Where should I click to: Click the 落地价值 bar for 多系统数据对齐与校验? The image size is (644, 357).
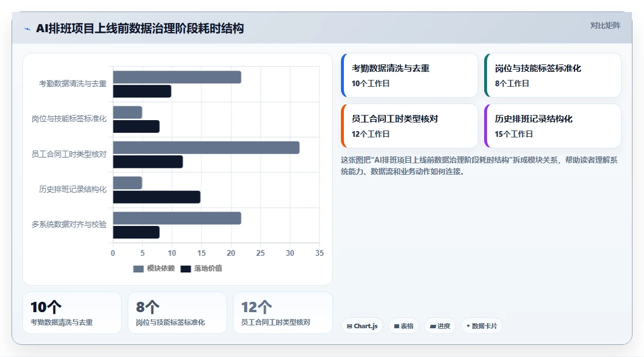136,232
